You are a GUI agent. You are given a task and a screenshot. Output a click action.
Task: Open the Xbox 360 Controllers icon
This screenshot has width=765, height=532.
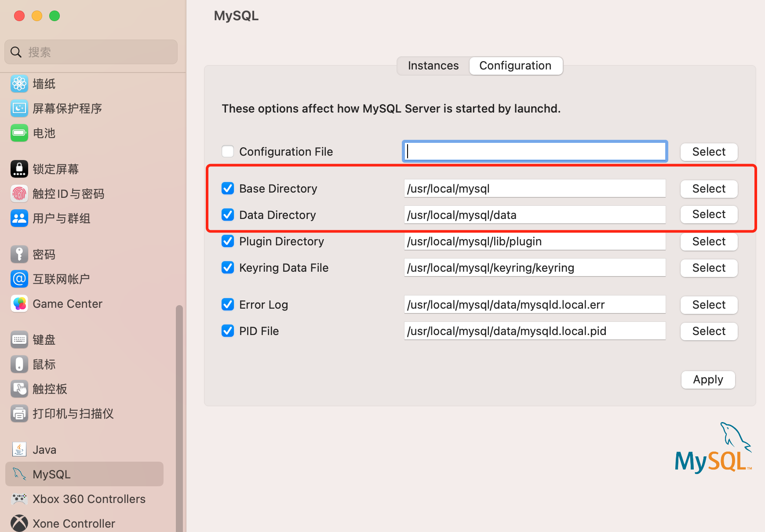(19, 499)
